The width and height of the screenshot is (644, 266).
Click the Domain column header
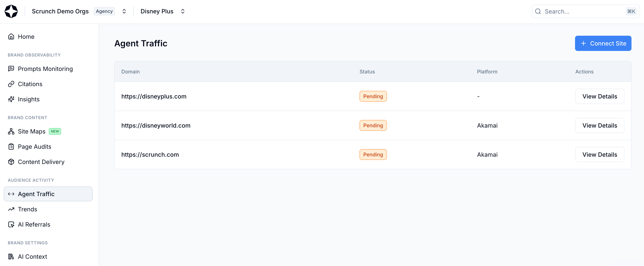click(130, 72)
